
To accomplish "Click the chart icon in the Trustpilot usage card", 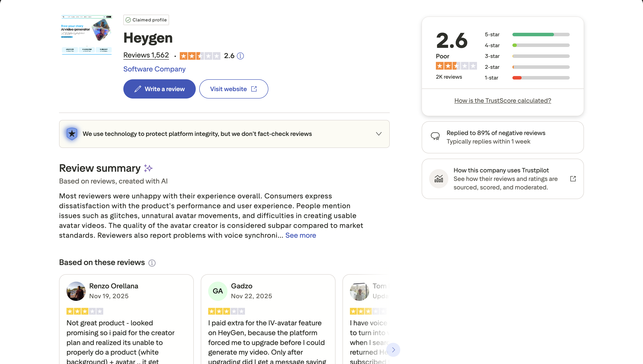I will click(439, 179).
